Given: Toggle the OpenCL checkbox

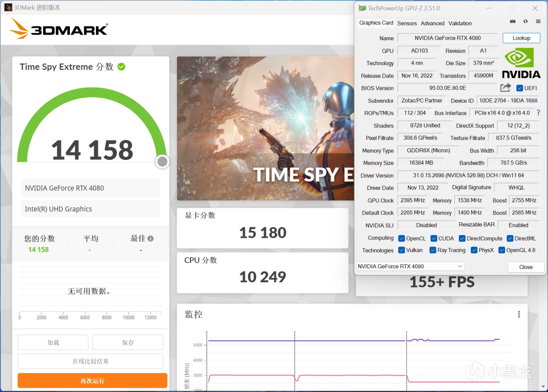Looking at the screenshot, I should [402, 238].
